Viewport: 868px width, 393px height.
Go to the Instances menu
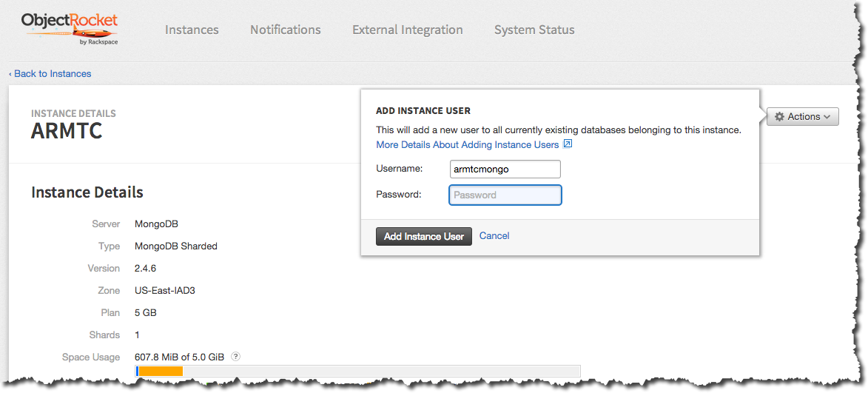(192, 30)
